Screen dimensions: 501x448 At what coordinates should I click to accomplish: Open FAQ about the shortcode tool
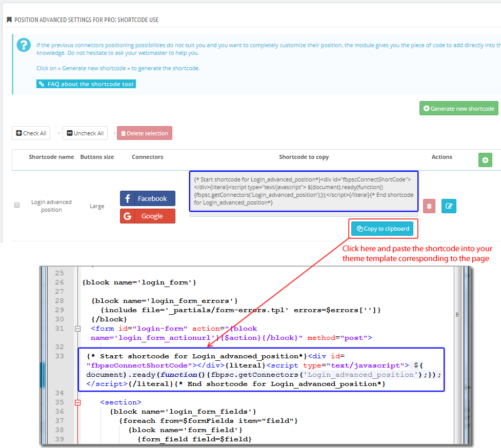(86, 84)
